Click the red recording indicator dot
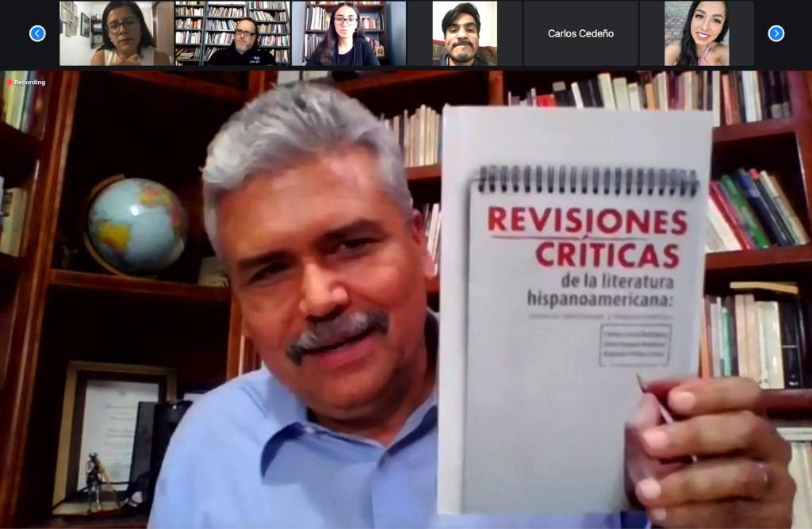This screenshot has height=529, width=812. pos(10,82)
